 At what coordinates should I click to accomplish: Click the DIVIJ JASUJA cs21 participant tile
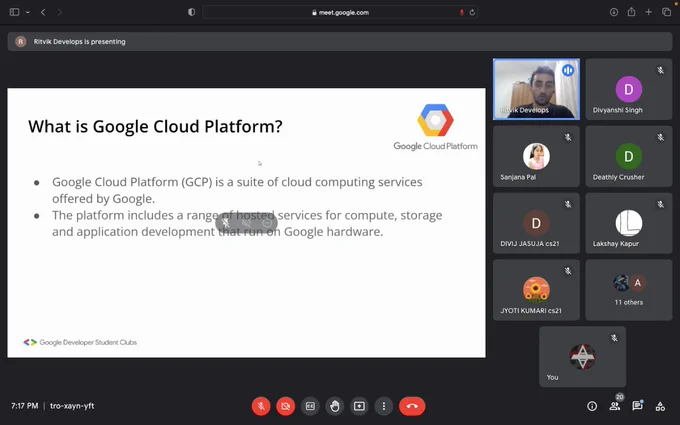pyautogui.click(x=536, y=223)
